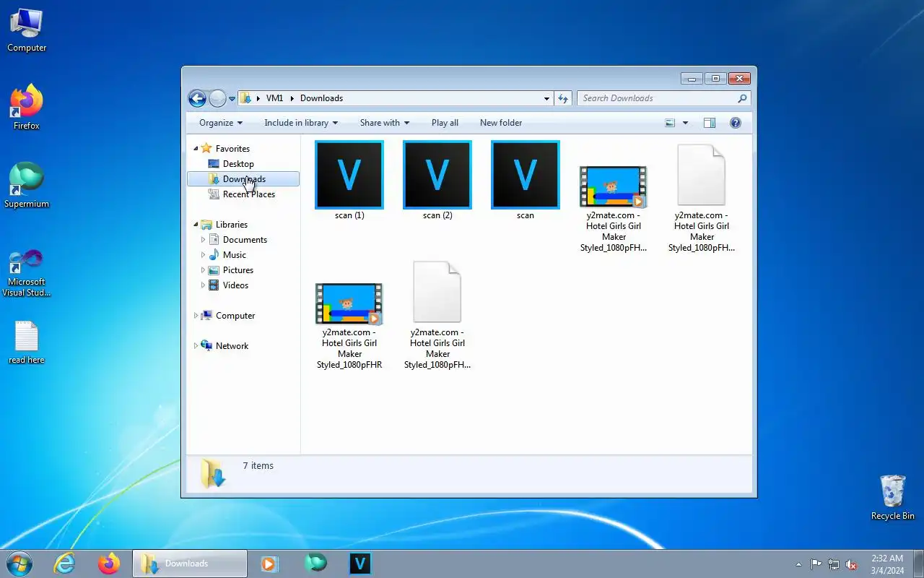
Task: Collapse the Libraries group
Action: tap(196, 225)
